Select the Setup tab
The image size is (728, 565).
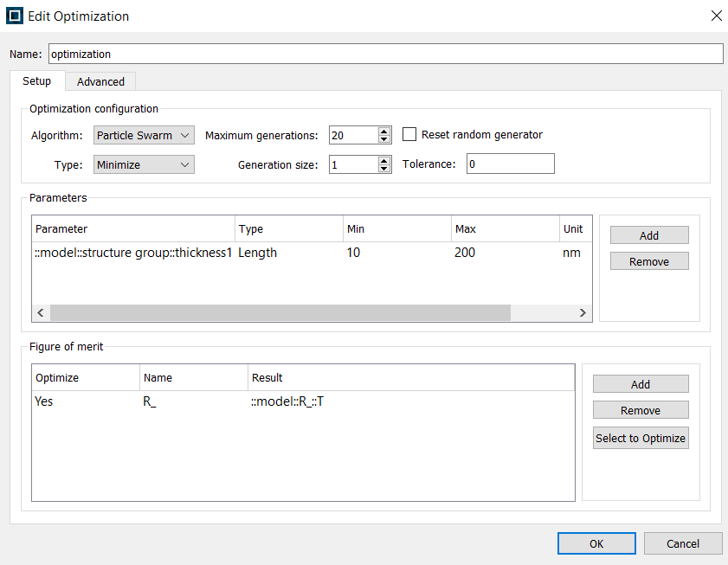(x=36, y=81)
